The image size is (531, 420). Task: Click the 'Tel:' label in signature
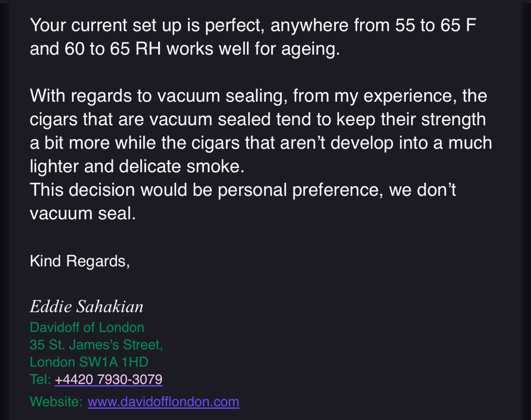(x=41, y=379)
